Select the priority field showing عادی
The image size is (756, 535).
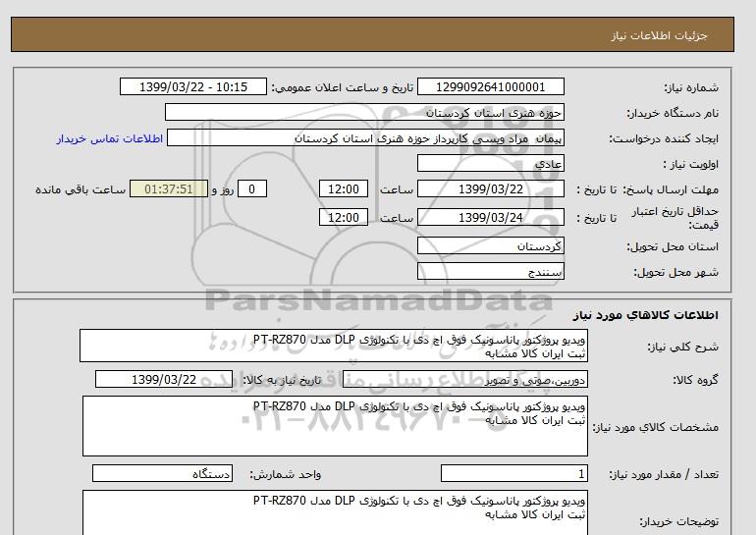point(490,163)
